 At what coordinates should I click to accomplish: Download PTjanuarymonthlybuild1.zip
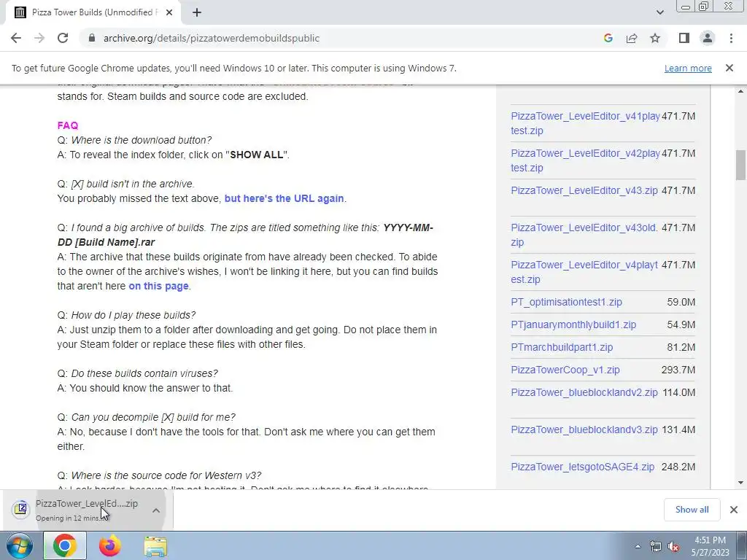click(x=573, y=324)
